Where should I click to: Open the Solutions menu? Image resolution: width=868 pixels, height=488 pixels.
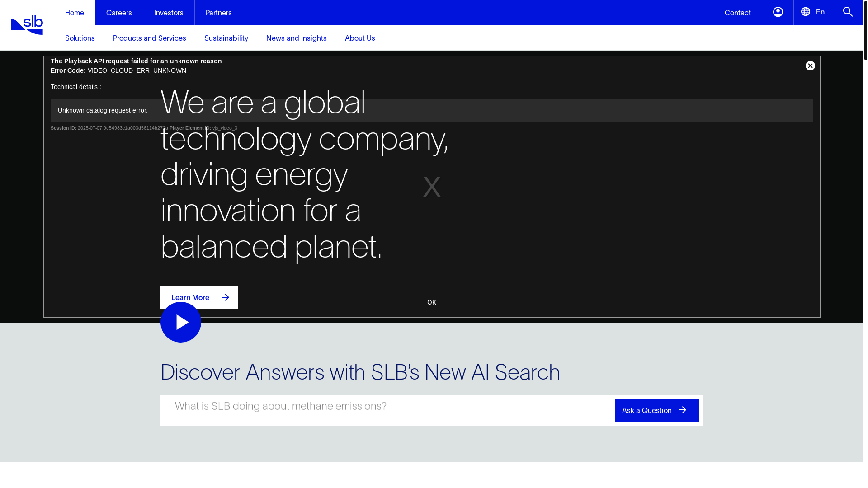pos(80,38)
